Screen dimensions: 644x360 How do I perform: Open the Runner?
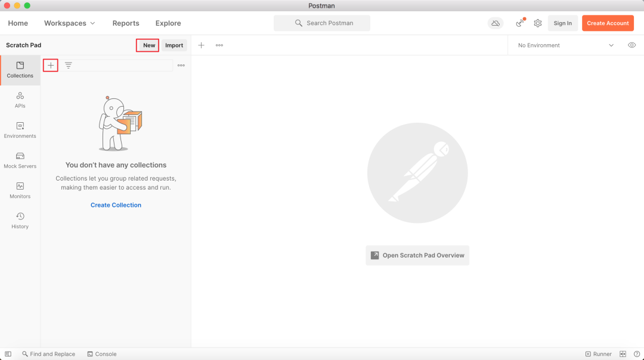tap(599, 354)
